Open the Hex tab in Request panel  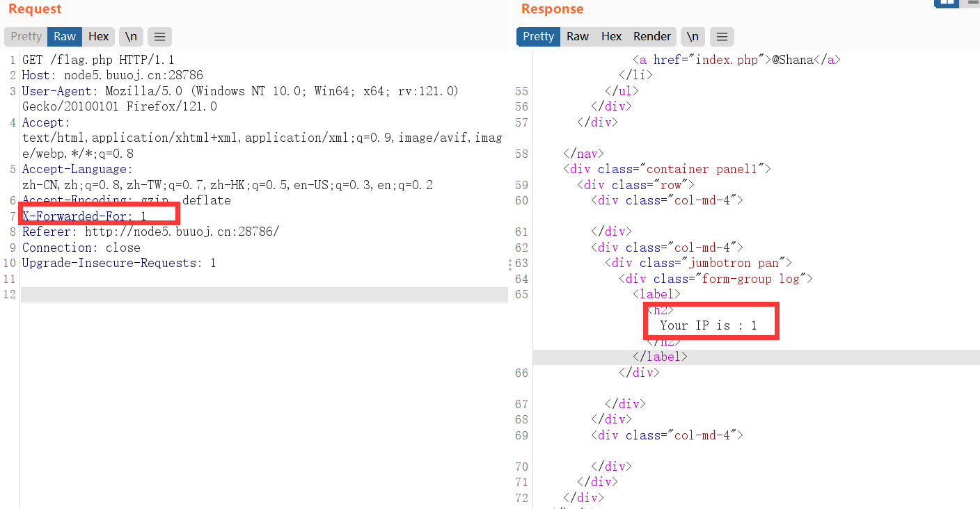point(99,37)
